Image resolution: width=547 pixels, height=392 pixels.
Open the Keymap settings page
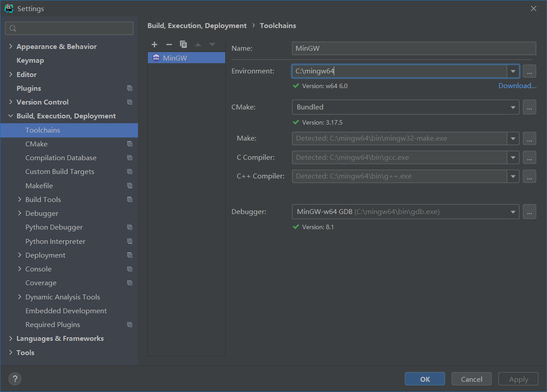(30, 61)
